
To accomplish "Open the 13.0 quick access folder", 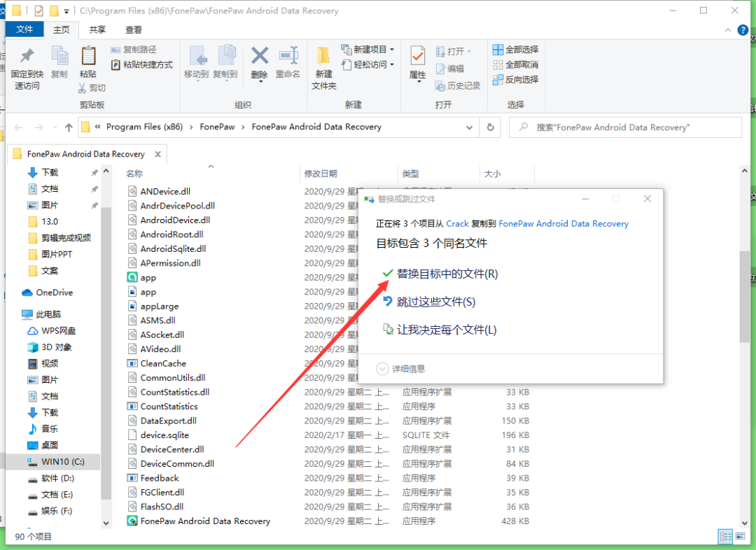I will point(43,221).
